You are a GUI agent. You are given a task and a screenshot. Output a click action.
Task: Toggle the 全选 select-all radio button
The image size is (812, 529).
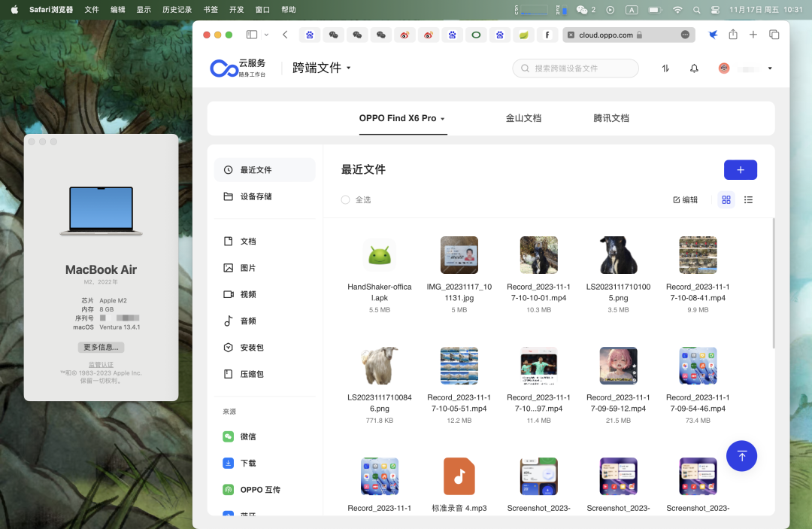click(x=346, y=200)
